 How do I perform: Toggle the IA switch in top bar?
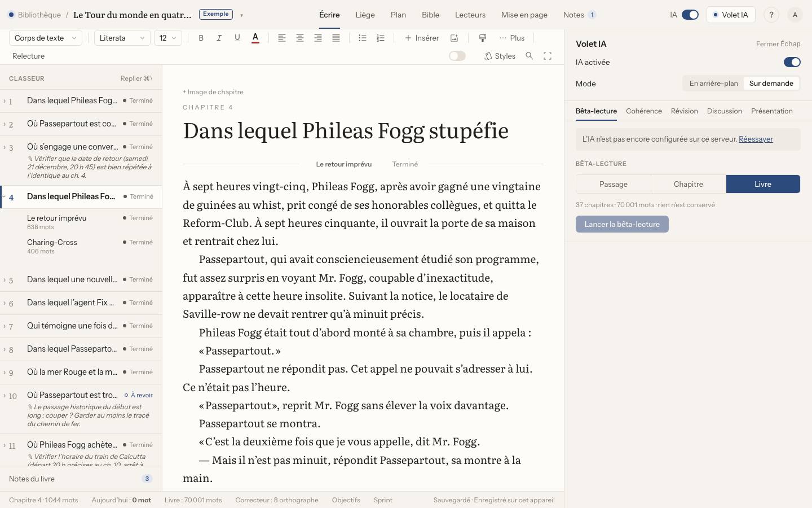(x=690, y=15)
